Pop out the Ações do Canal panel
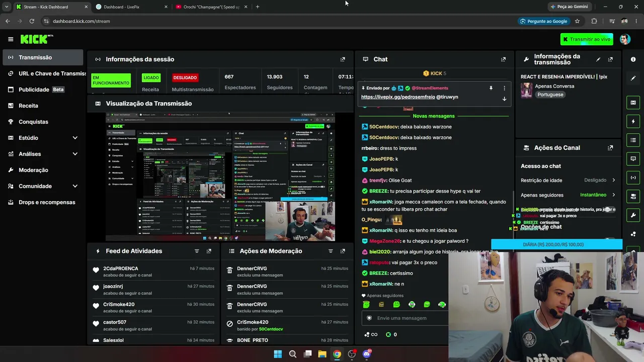Screen dimensions: 644x362 (610, 148)
